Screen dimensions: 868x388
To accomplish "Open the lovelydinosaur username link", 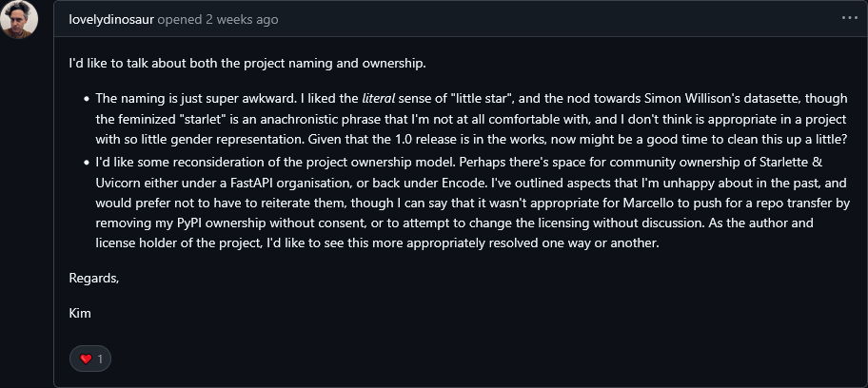I will pos(111,19).
